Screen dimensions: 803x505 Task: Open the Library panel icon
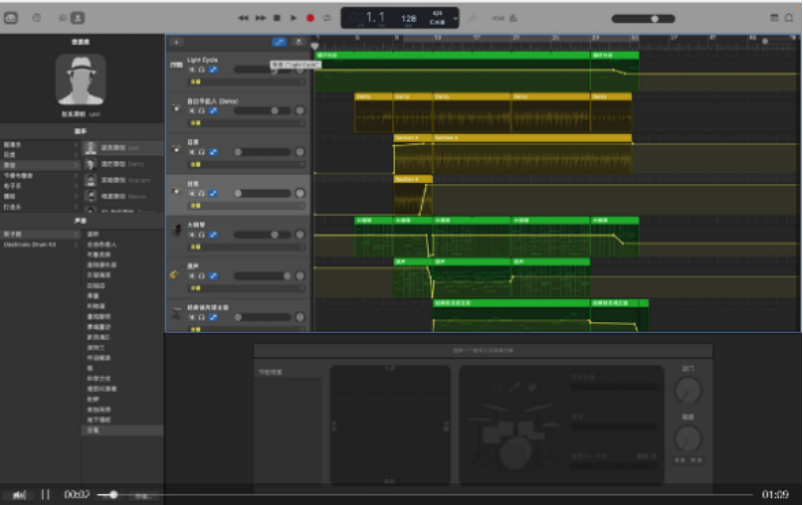click(x=11, y=18)
